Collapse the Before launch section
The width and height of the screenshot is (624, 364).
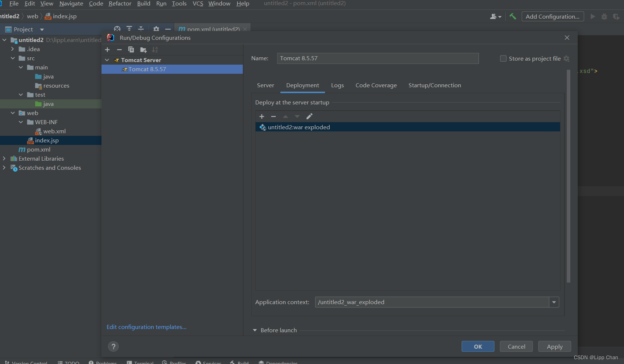click(x=255, y=330)
